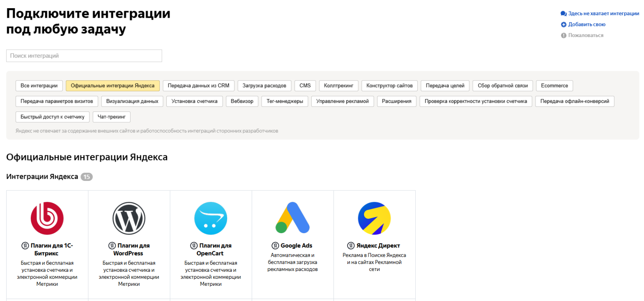644x301 pixels.
Task: Open the 1C-Bitrix plugin logo
Action: point(47,218)
